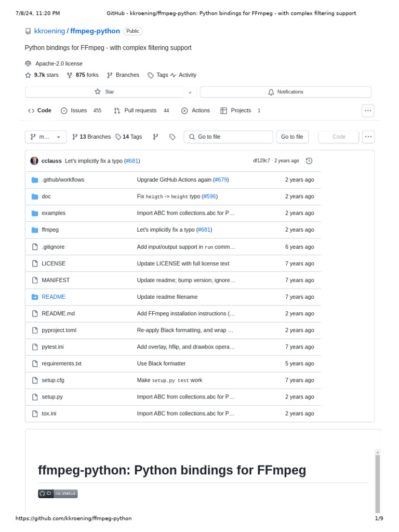Screen dimensions: 399x532
Task: Click the fork icon next to 875 forks
Action: click(x=70, y=75)
